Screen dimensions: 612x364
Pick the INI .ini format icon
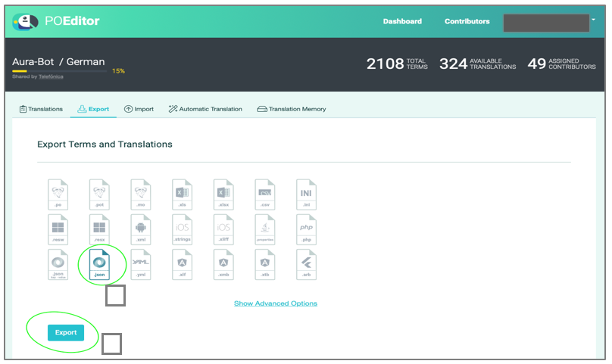(x=306, y=194)
